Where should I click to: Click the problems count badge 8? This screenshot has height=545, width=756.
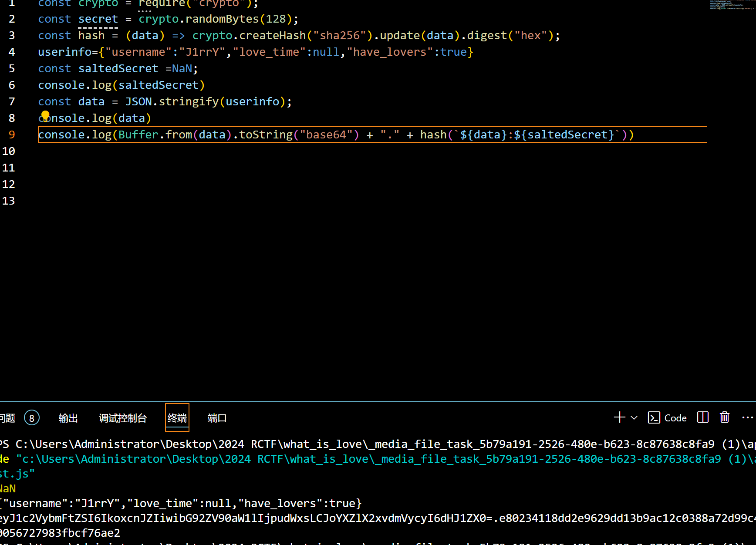(x=32, y=418)
